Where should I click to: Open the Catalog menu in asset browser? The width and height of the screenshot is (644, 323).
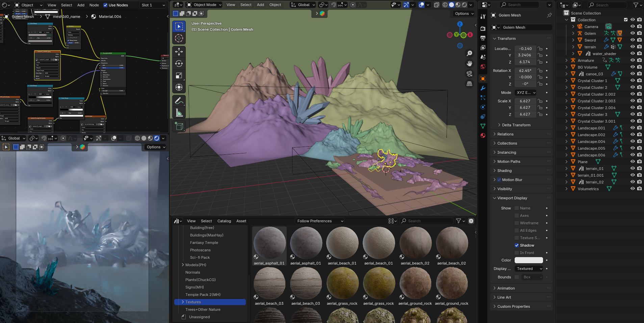(x=224, y=221)
